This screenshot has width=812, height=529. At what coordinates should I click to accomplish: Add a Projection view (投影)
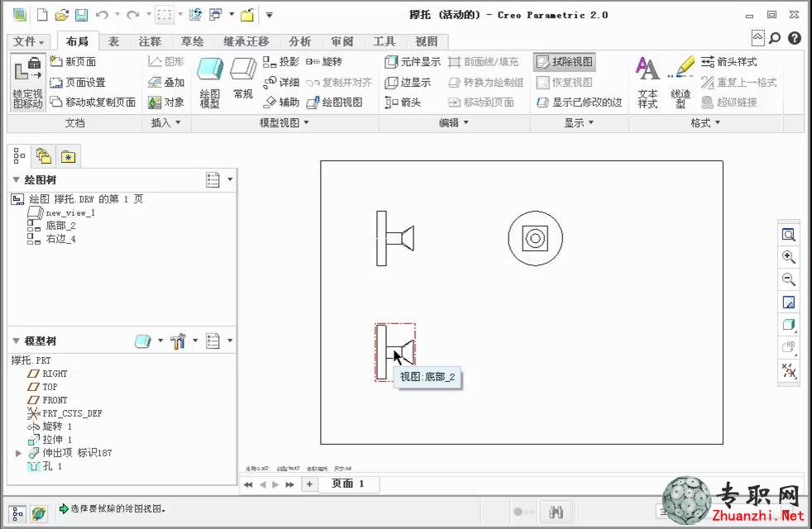(281, 62)
